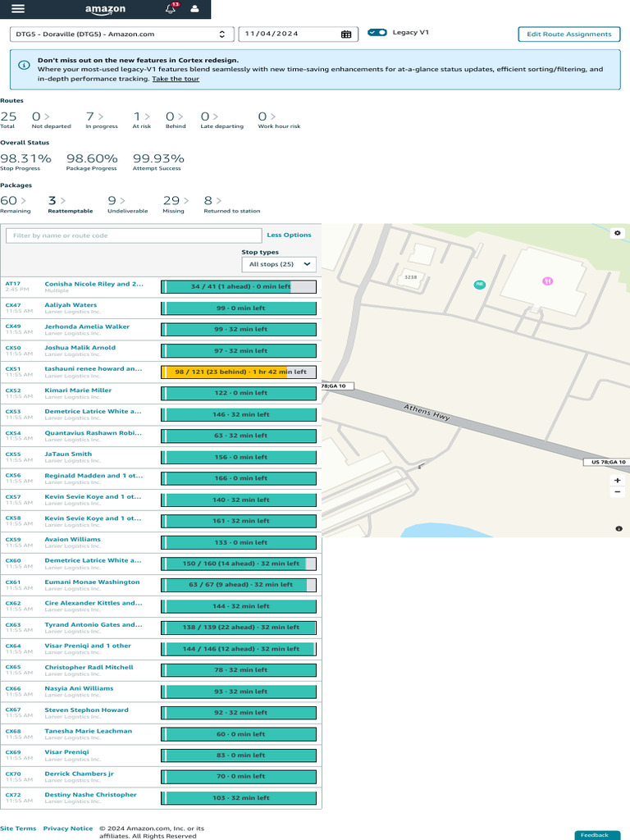Open driver Steven Stephon Howard
Screen dimensions: 630x840
tap(86, 710)
